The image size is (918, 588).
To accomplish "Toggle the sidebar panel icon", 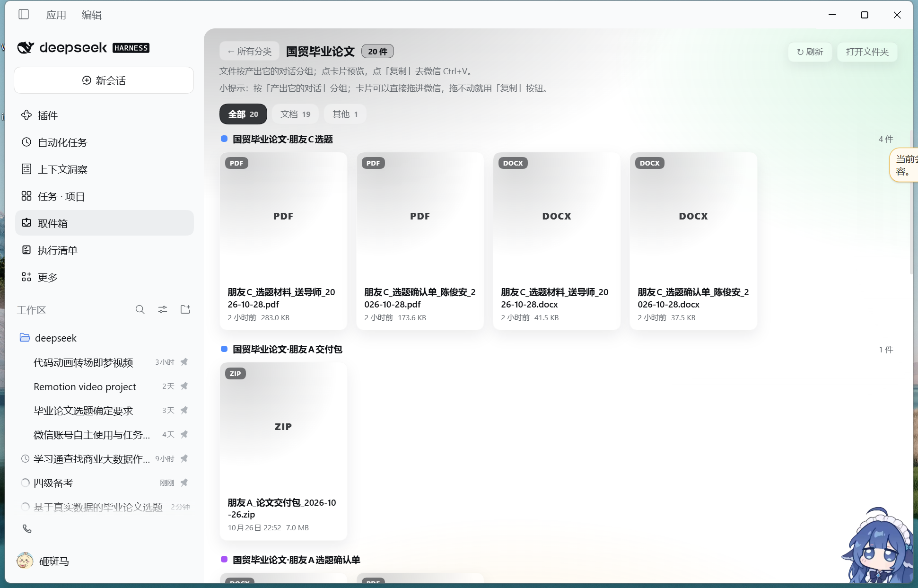I will pos(24,15).
